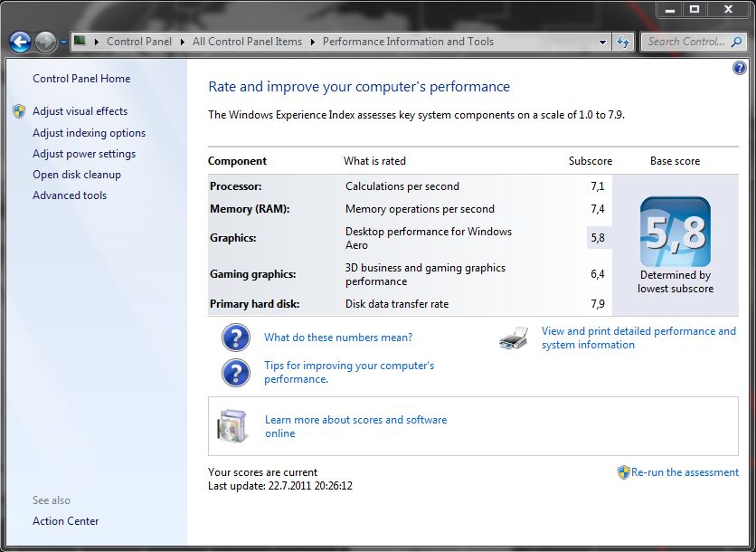Go to Control Panel Home
This screenshot has width=756, height=552.
coord(81,79)
